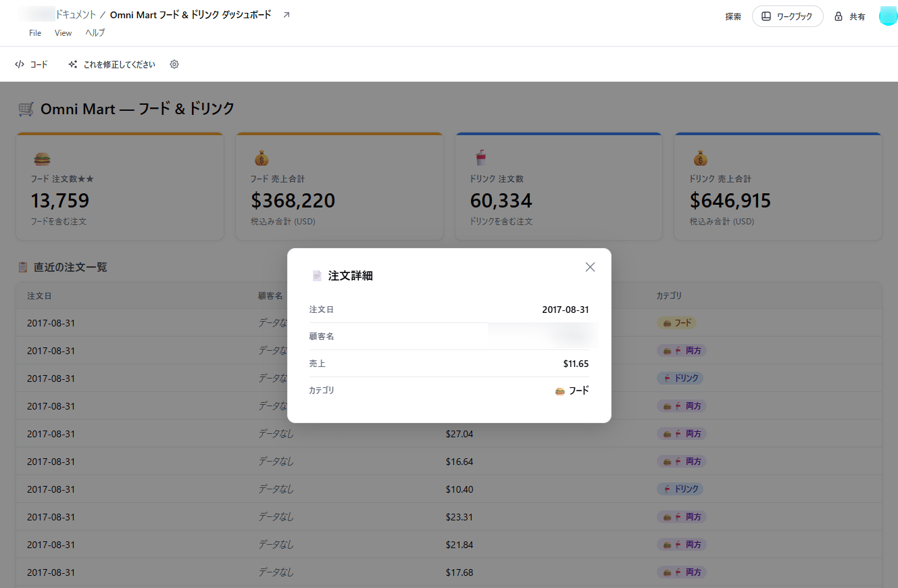The width and height of the screenshot is (898, 588).
Task: Click the $21.84 sales cell
Action: tap(459, 545)
